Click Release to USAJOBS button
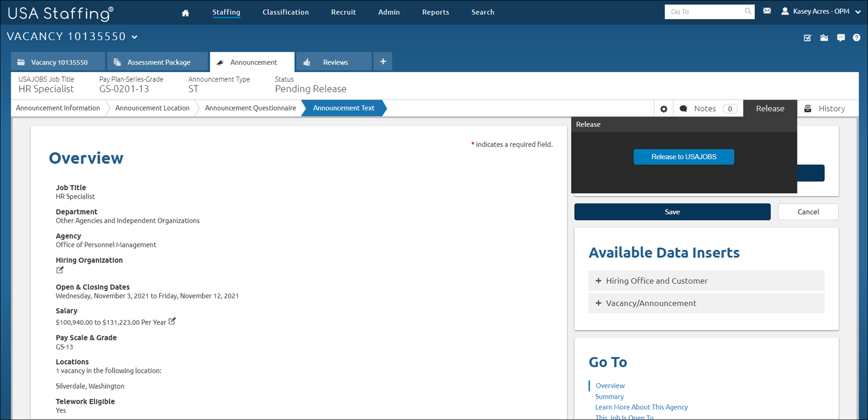This screenshot has height=420, width=868. tap(684, 157)
